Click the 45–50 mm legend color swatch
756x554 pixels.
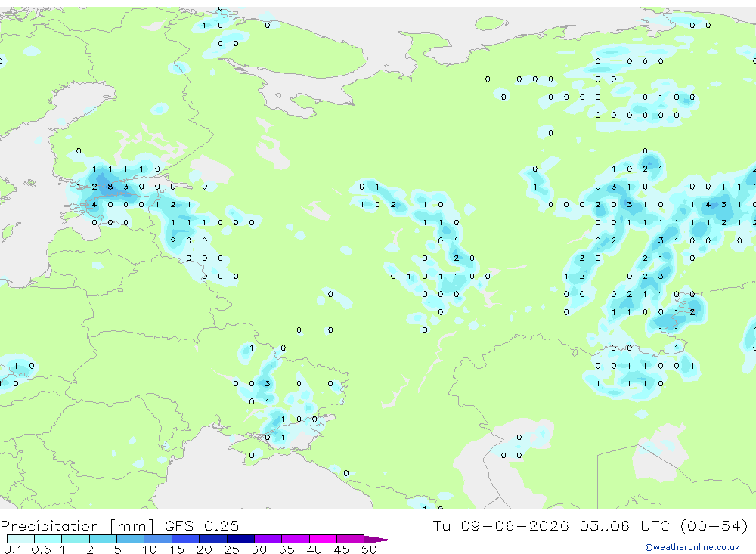click(x=351, y=539)
